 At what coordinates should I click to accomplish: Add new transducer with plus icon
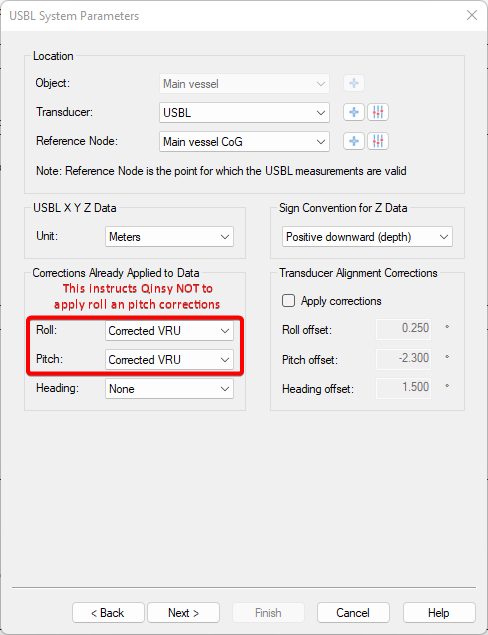pos(354,112)
